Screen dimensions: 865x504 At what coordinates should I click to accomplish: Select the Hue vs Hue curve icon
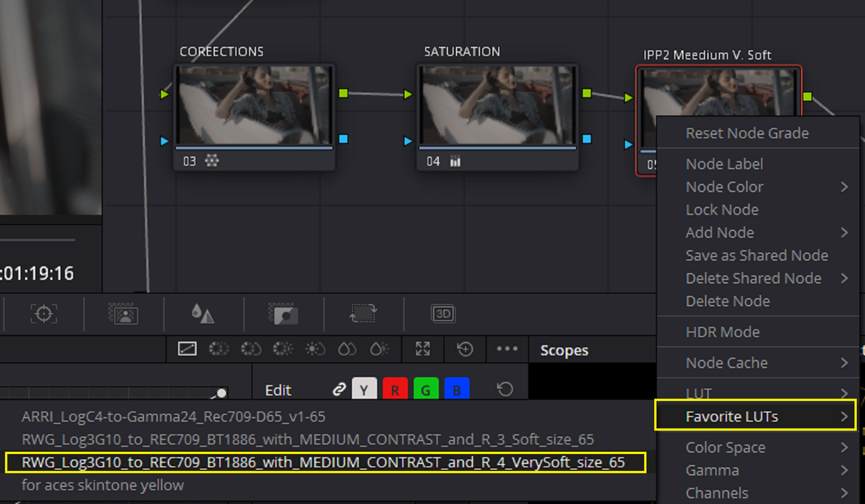coord(219,349)
